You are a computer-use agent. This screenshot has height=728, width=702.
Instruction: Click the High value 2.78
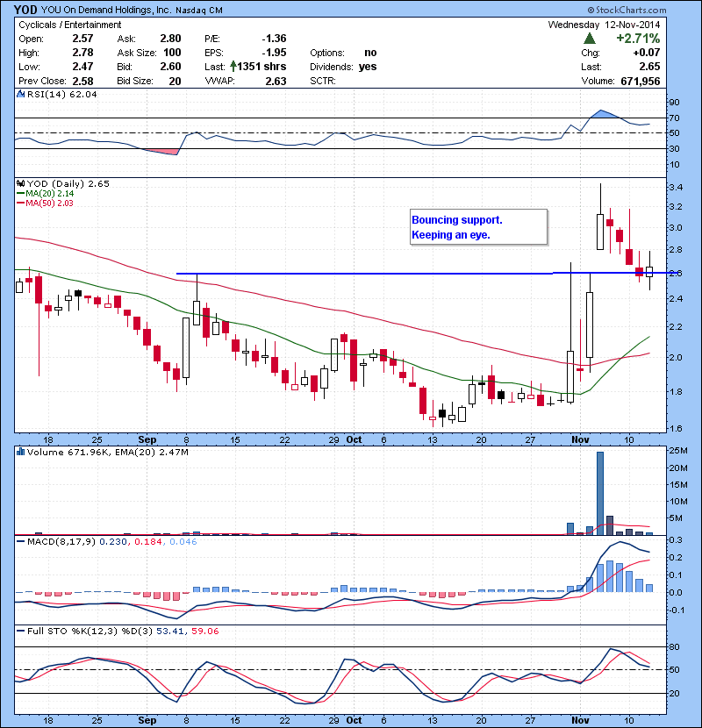pyautogui.click(x=82, y=53)
